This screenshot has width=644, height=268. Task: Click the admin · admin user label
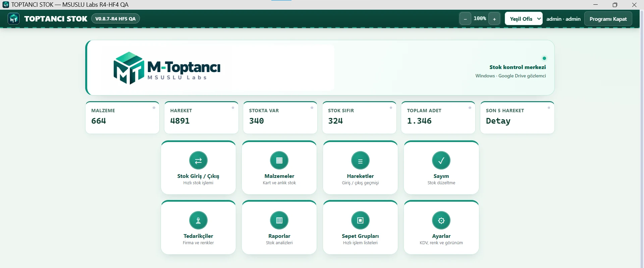(x=563, y=19)
